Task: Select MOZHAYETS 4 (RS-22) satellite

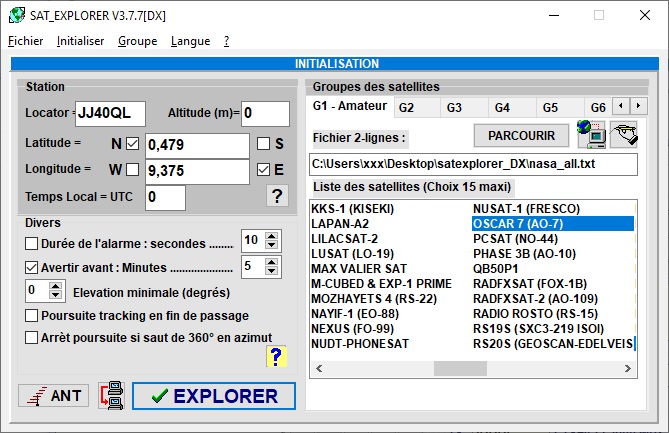Action: 374,299
